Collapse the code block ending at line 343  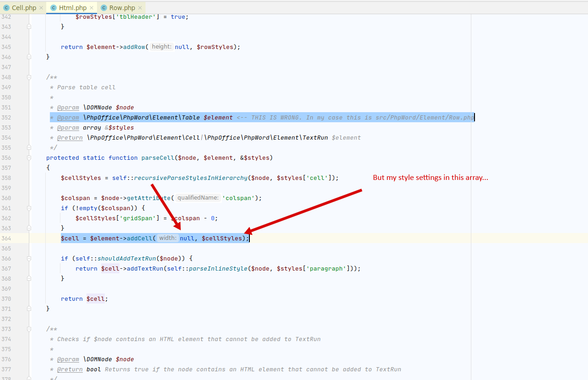pyautogui.click(x=29, y=27)
